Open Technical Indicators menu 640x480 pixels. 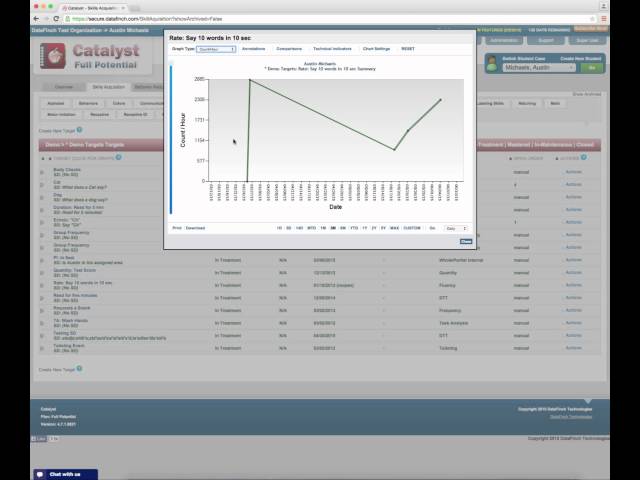(x=332, y=49)
